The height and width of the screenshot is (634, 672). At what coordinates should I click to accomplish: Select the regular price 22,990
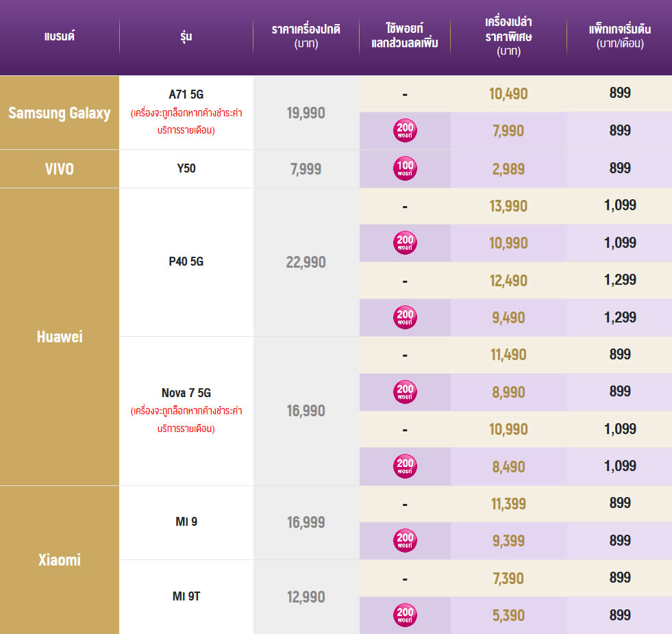(306, 262)
